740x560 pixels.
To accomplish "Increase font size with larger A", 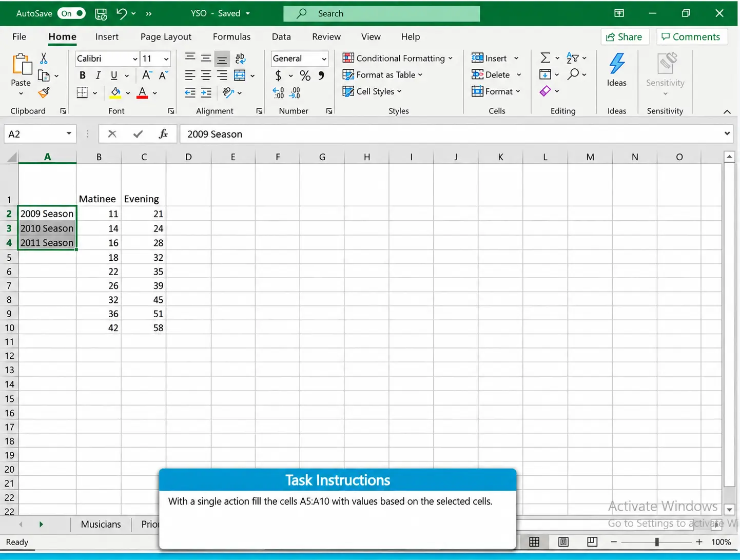I will click(x=147, y=75).
